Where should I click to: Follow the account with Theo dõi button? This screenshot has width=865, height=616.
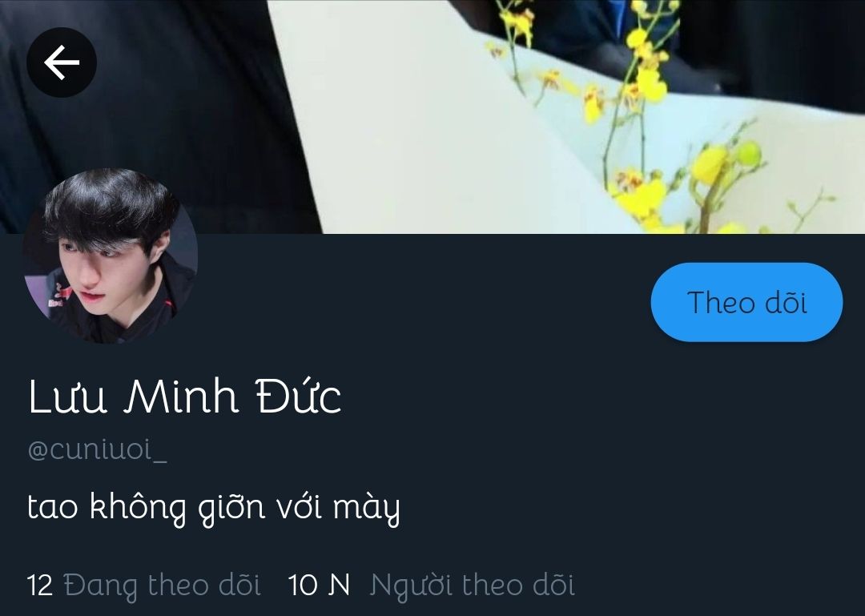tap(746, 302)
